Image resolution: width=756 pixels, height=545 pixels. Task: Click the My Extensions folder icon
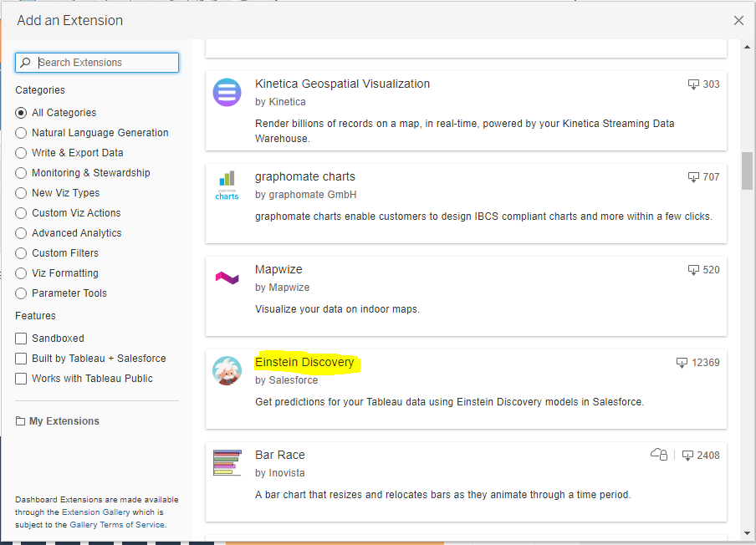(20, 421)
